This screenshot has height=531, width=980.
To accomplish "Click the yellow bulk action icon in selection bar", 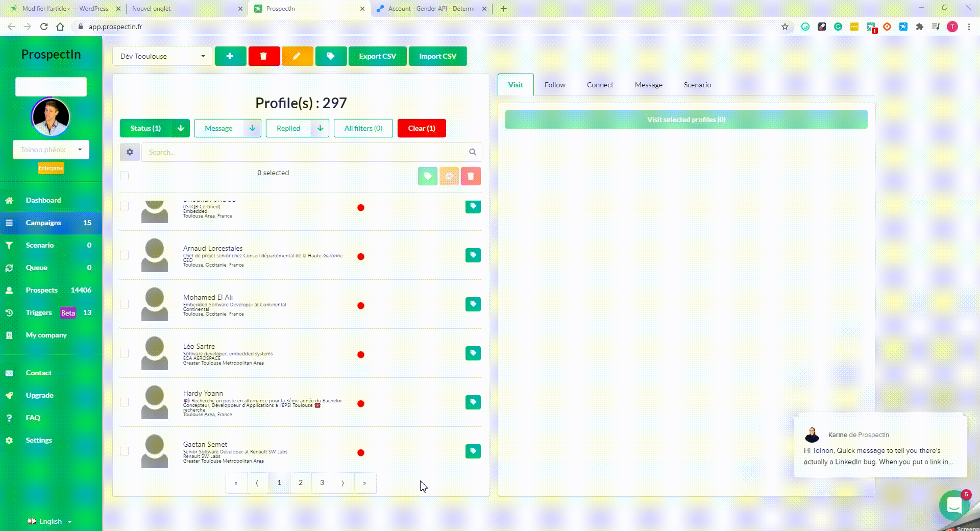I will (449, 176).
